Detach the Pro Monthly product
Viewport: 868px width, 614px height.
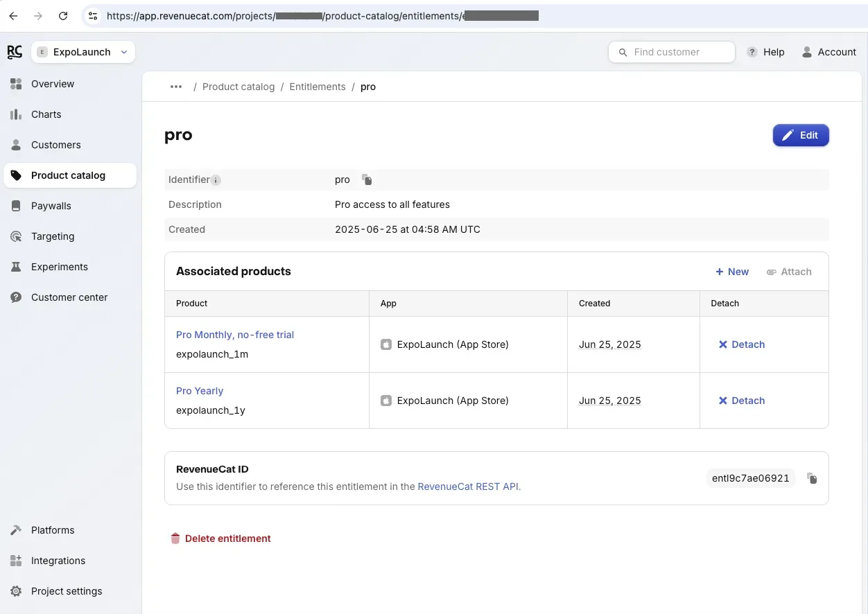742,344
